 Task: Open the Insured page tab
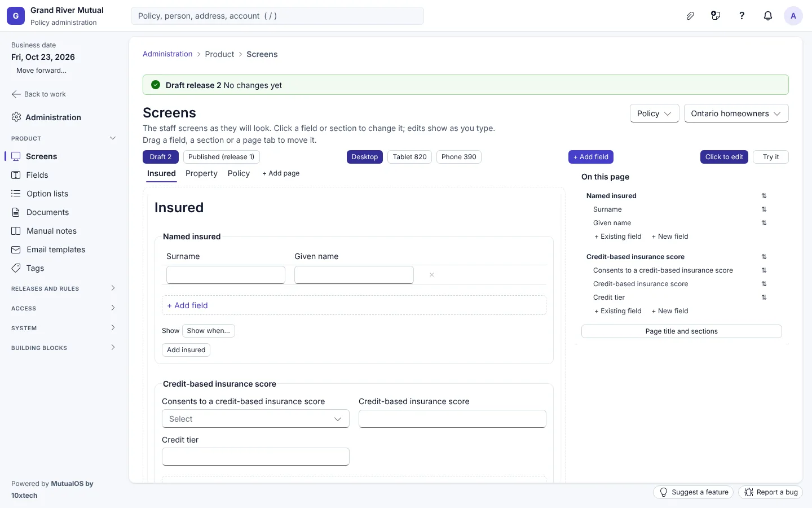pos(161,173)
